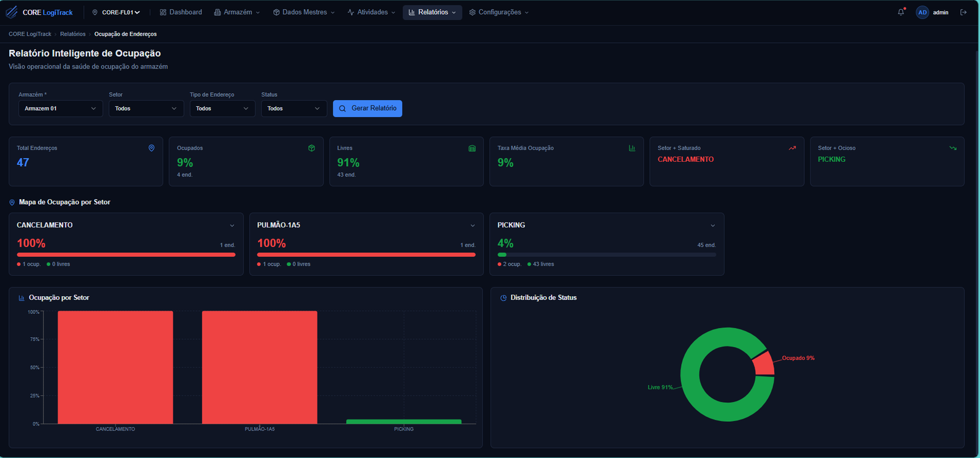Click the CORE LogiTrack logo icon

pos(12,12)
